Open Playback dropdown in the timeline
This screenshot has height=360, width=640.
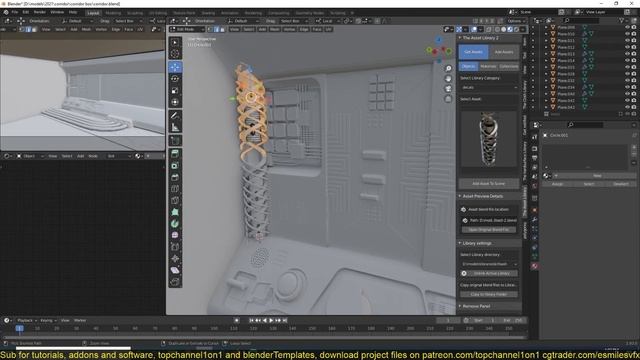coord(27,320)
